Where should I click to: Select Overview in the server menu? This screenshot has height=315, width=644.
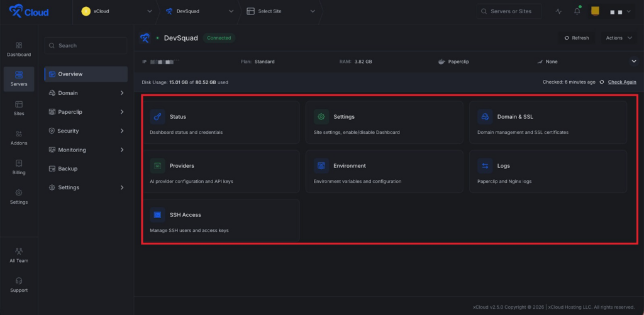point(70,74)
